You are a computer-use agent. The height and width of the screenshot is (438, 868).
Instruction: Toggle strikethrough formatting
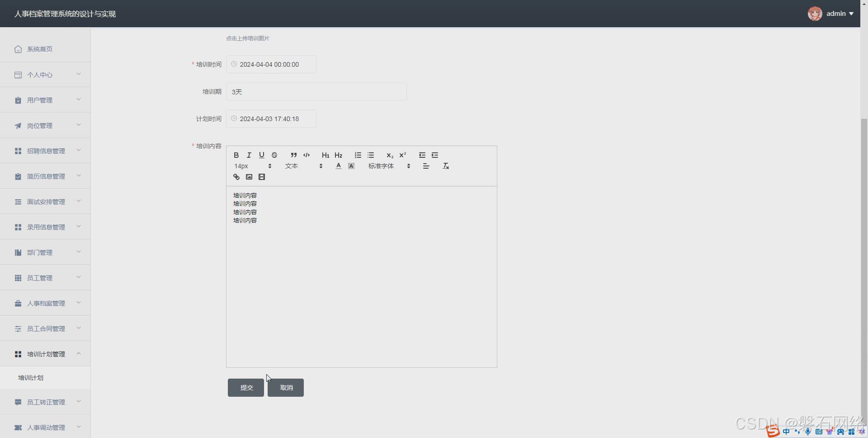coord(274,155)
